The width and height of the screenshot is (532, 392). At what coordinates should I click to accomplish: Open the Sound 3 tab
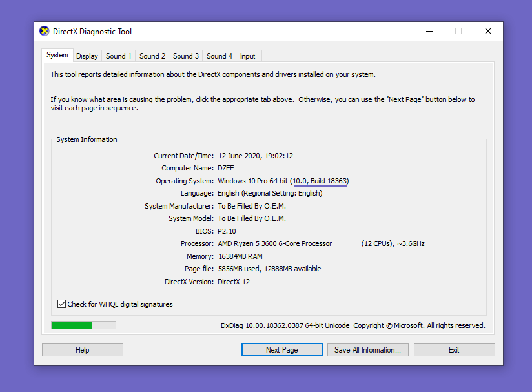click(x=185, y=56)
